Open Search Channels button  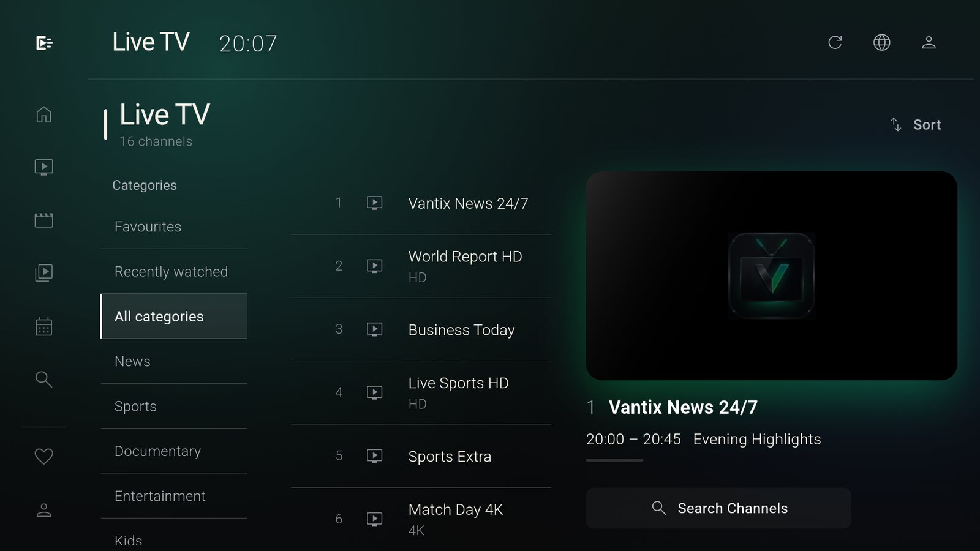tap(718, 508)
